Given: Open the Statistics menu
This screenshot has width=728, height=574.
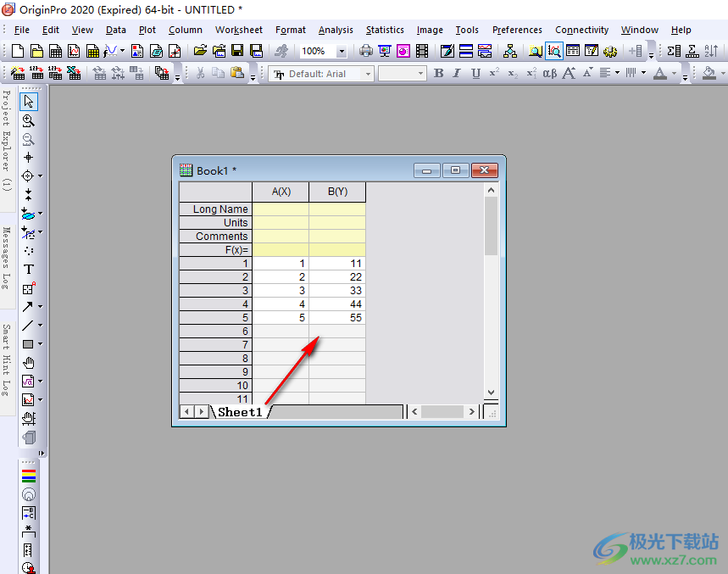Looking at the screenshot, I should click(x=385, y=30).
